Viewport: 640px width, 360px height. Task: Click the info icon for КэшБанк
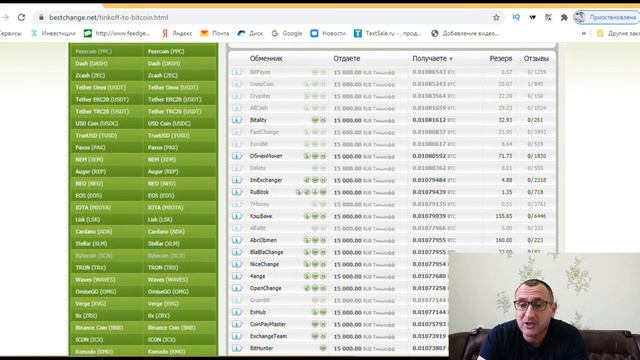[237, 216]
